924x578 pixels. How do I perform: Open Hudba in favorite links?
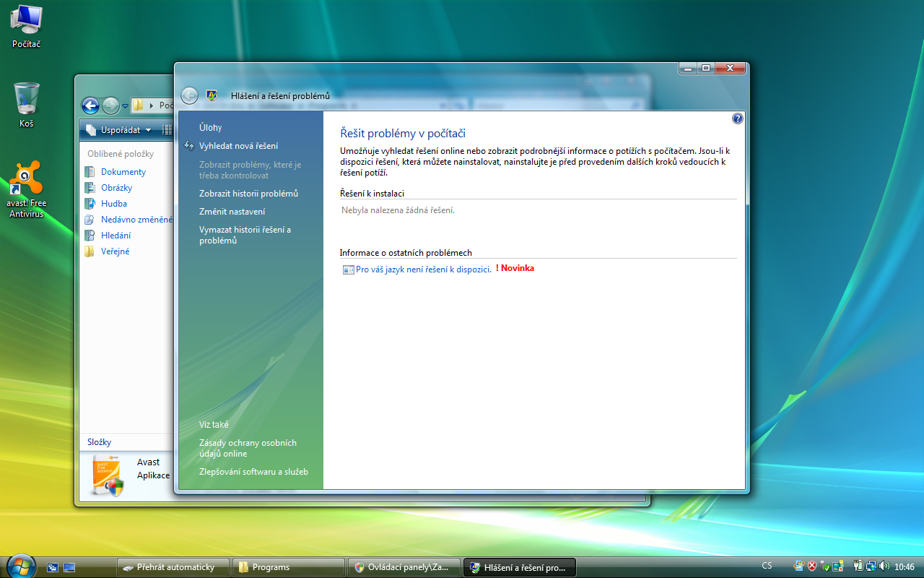114,204
